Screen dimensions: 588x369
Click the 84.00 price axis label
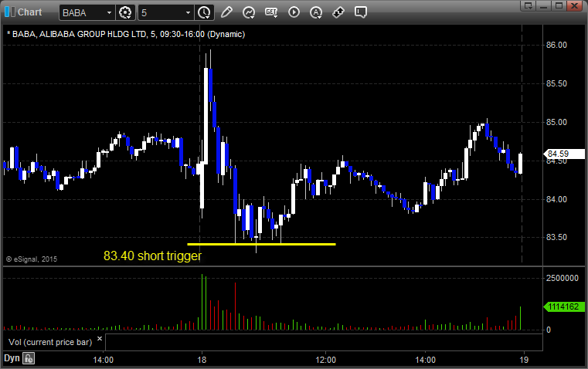(556, 199)
